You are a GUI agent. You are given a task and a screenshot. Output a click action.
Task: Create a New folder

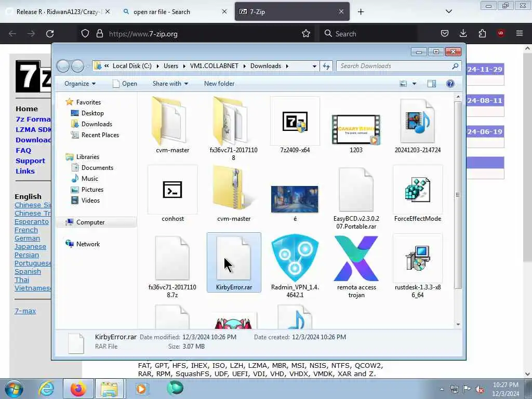point(219,84)
